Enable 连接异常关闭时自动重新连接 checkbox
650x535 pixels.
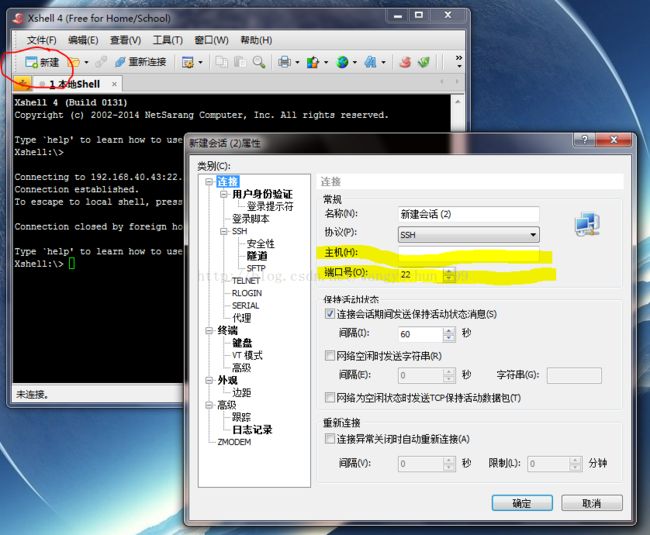tap(330, 439)
